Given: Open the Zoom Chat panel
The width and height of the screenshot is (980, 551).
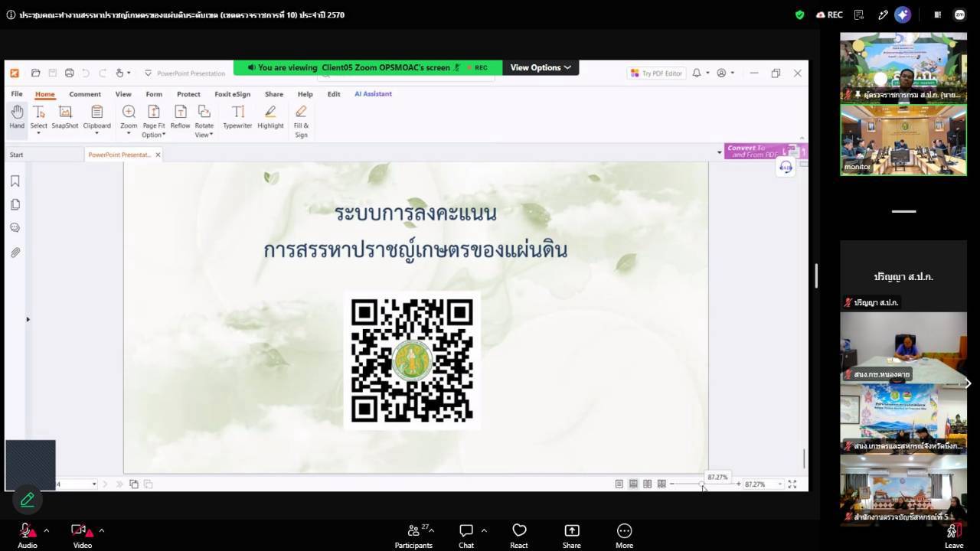Looking at the screenshot, I should (x=466, y=535).
